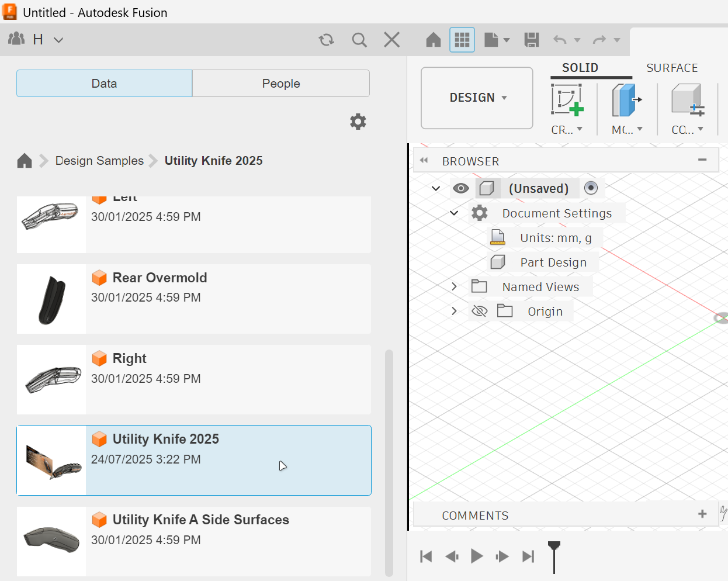
Task: Step timeline one step back
Action: coord(452,556)
